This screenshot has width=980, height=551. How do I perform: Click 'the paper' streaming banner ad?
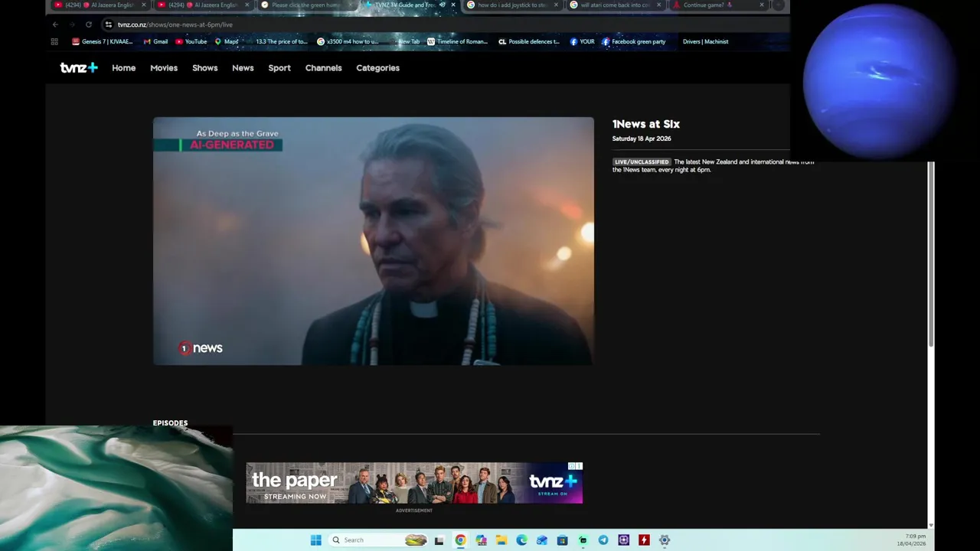coord(414,483)
